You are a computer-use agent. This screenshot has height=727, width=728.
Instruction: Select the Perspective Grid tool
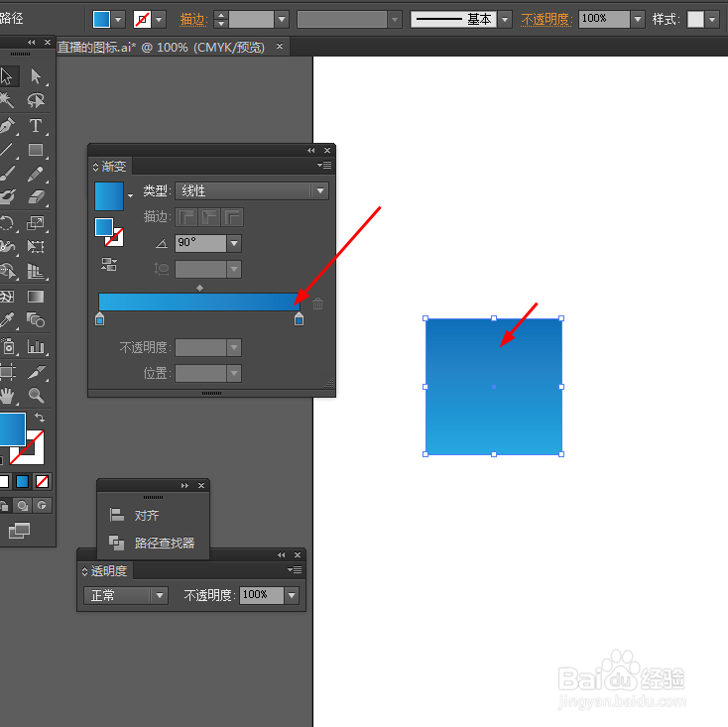pyautogui.click(x=36, y=271)
